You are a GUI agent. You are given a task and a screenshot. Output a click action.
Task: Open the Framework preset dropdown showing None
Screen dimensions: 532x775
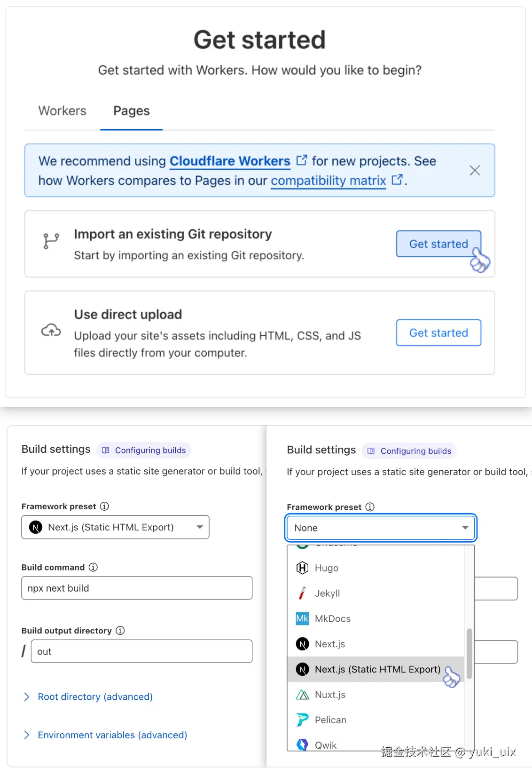point(381,528)
